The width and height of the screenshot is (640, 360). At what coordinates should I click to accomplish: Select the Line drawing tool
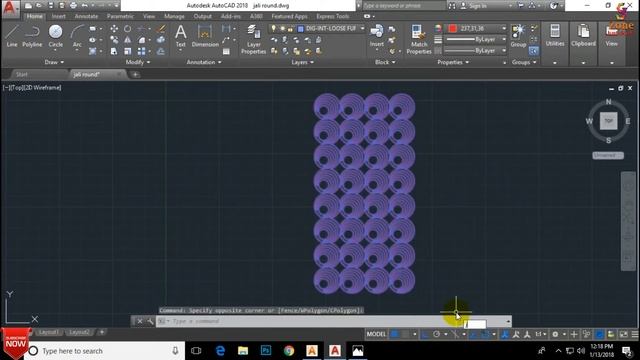[x=12, y=36]
